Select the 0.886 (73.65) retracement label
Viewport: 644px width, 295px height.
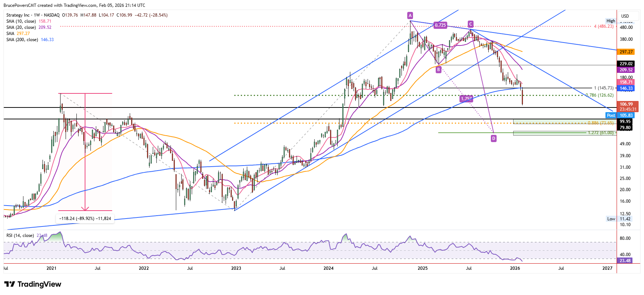(x=601, y=123)
